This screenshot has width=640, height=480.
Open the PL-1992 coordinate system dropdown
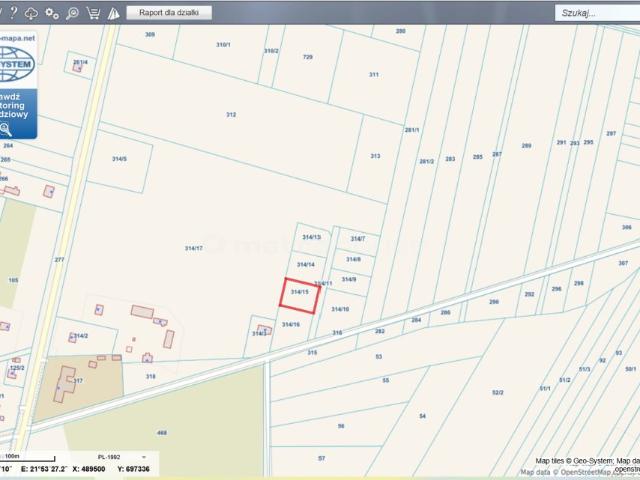[122, 457]
